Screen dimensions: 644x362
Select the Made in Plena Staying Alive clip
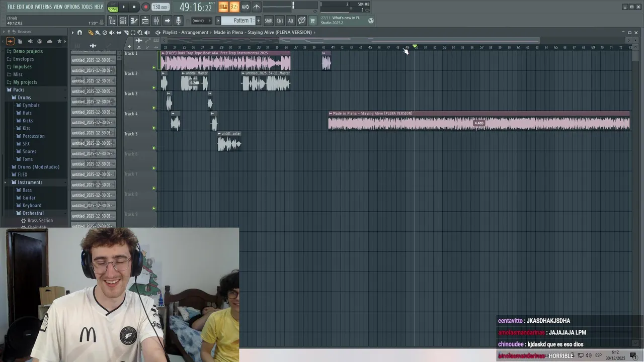[x=479, y=121]
